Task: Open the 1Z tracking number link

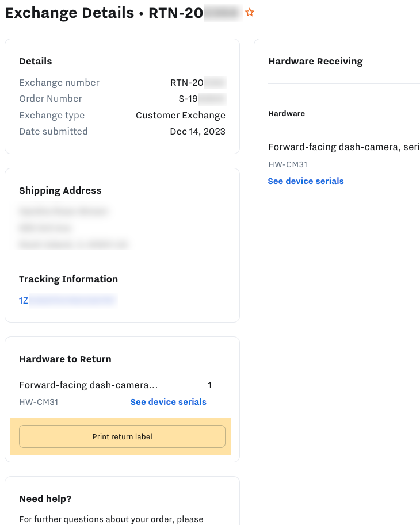Action: [67, 300]
